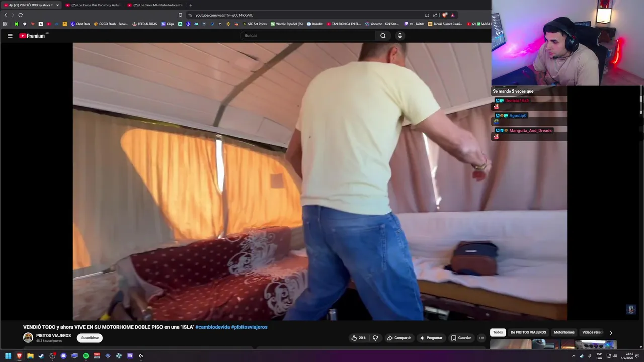
Task: Open the apps grid icon in bookmarks bar
Action: click(x=5, y=24)
